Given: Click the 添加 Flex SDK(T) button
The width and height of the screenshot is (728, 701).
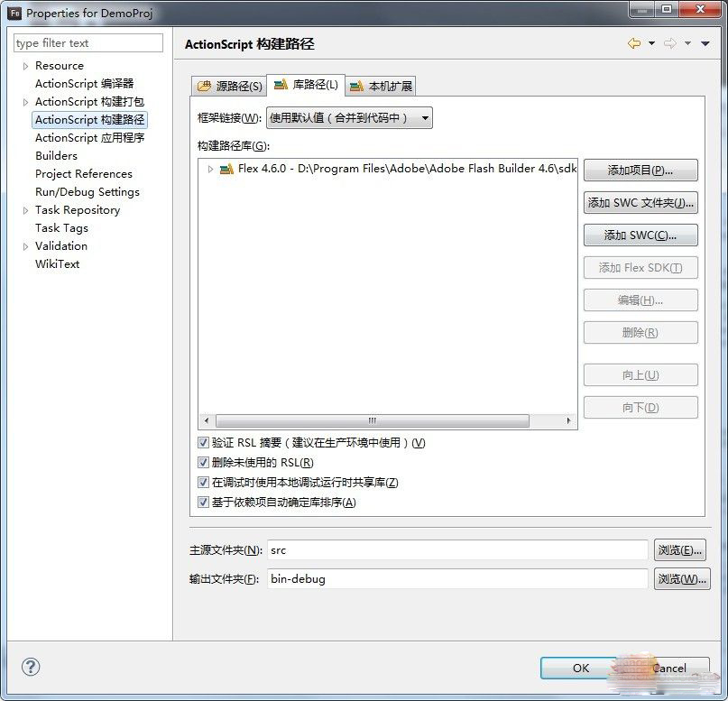Looking at the screenshot, I should [x=640, y=268].
